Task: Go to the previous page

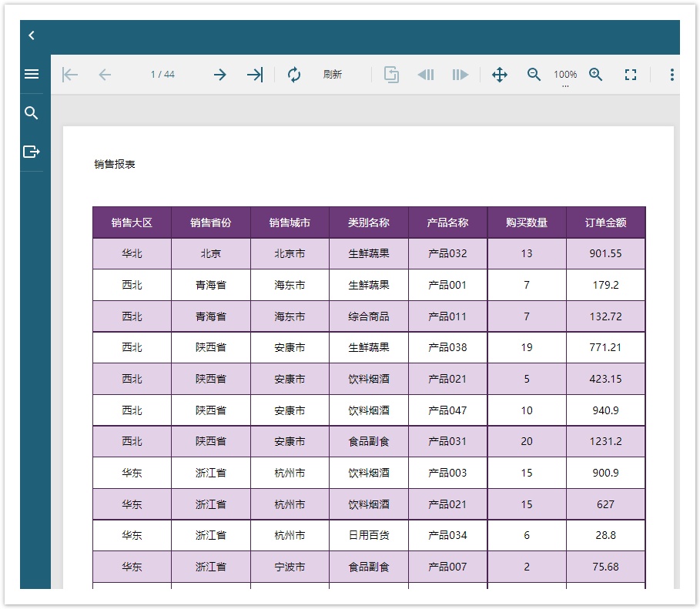Action: tap(105, 75)
